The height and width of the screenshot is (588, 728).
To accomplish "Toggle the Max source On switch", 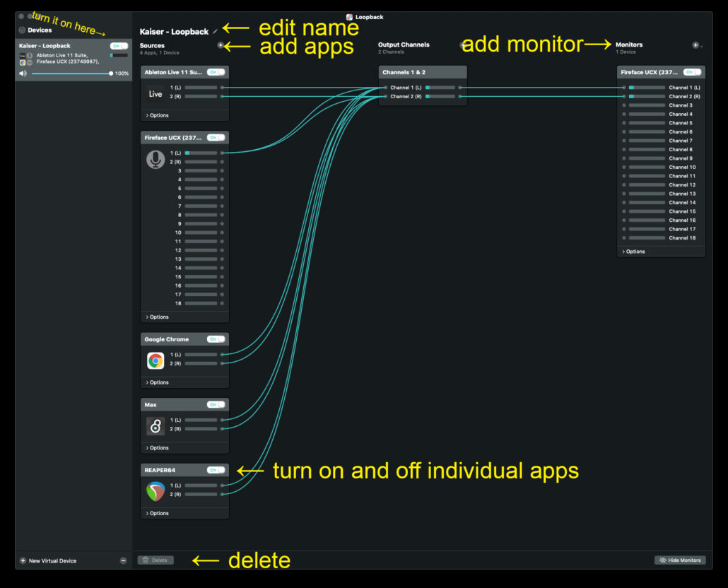I will click(x=216, y=405).
